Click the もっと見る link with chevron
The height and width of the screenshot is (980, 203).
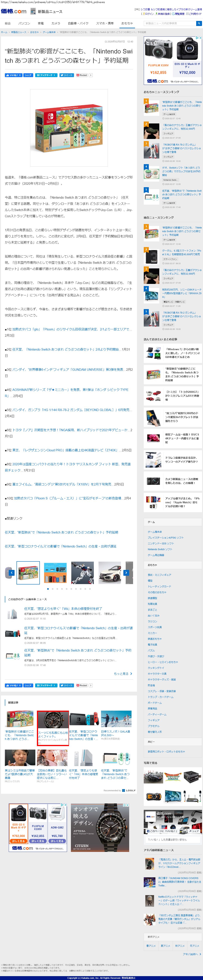(123, 674)
